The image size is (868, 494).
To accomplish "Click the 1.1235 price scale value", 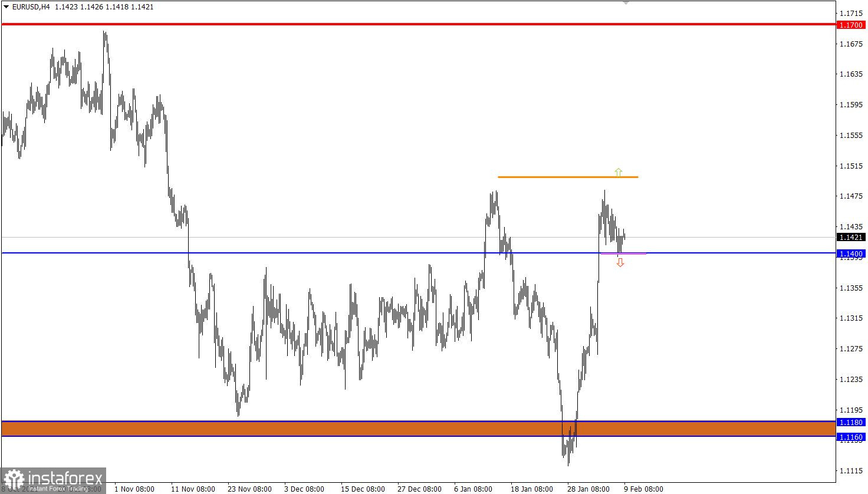I will 851,379.
